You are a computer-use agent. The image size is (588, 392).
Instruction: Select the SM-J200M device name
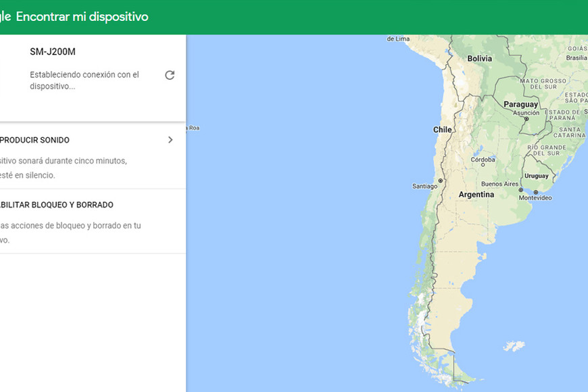[x=57, y=52]
